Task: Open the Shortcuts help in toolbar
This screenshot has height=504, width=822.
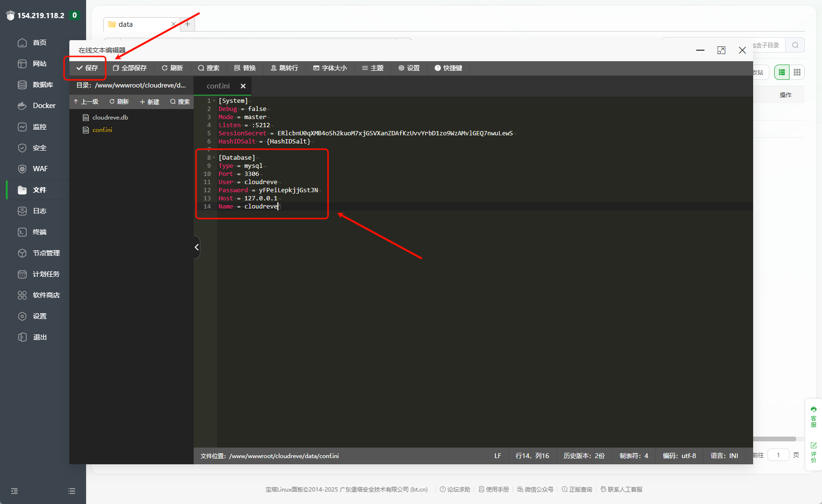Action: coord(448,68)
